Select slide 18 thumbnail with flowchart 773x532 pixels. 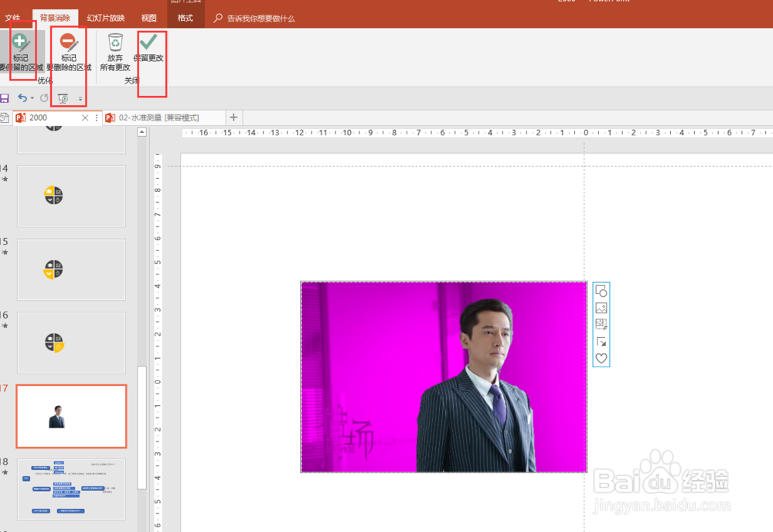(71, 489)
